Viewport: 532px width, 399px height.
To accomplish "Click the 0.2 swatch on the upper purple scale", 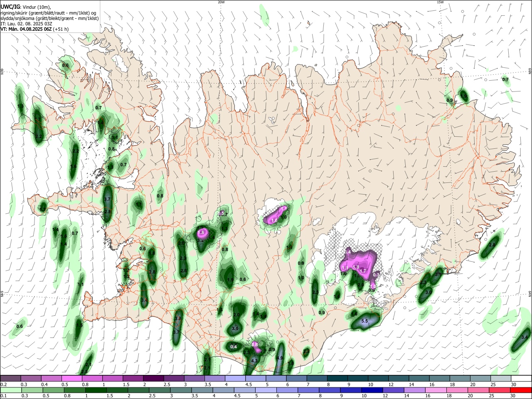I will [10, 378].
